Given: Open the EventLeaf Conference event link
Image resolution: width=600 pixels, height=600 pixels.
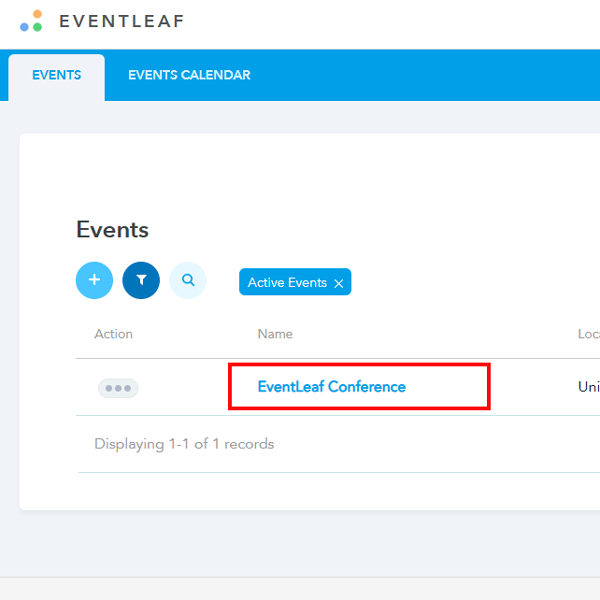Looking at the screenshot, I should tap(332, 387).
